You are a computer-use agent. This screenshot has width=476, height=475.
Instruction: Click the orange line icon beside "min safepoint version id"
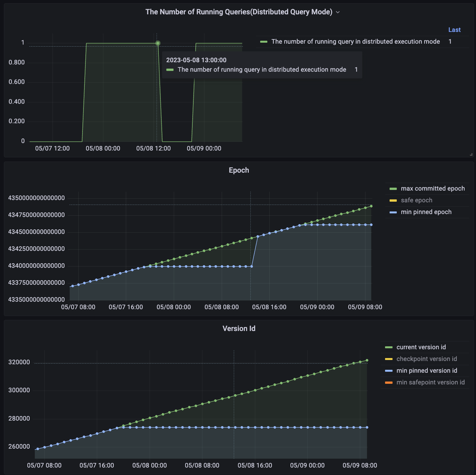click(x=388, y=382)
